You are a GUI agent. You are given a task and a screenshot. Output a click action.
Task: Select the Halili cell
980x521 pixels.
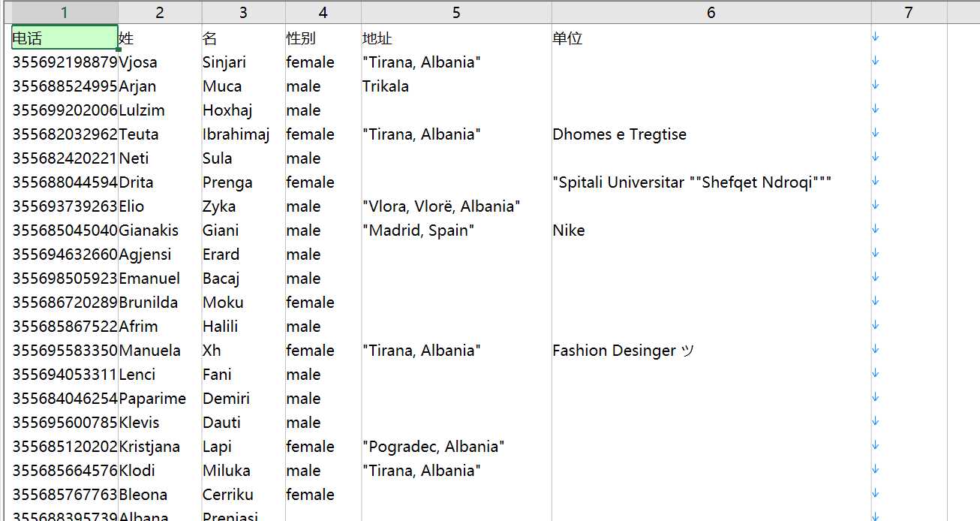coord(244,327)
